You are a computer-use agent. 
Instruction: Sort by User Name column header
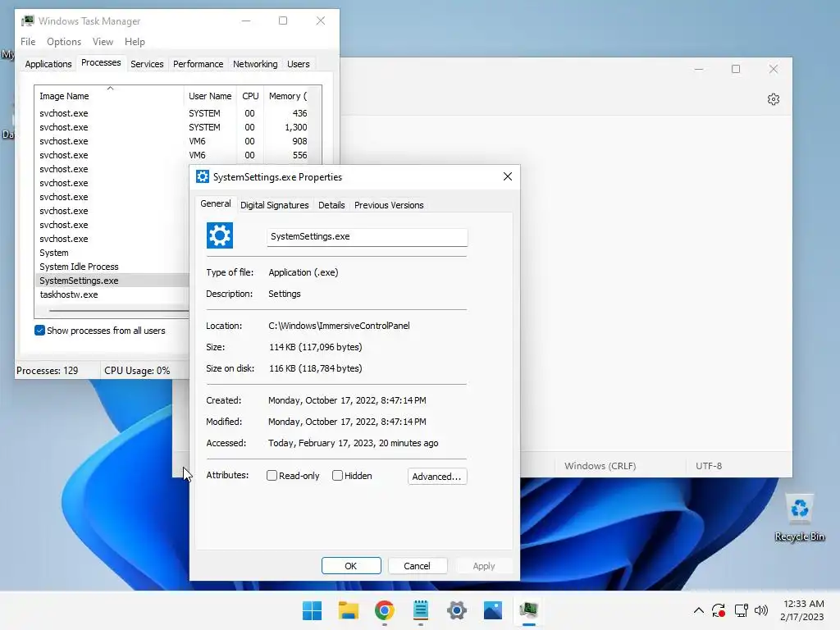210,96
